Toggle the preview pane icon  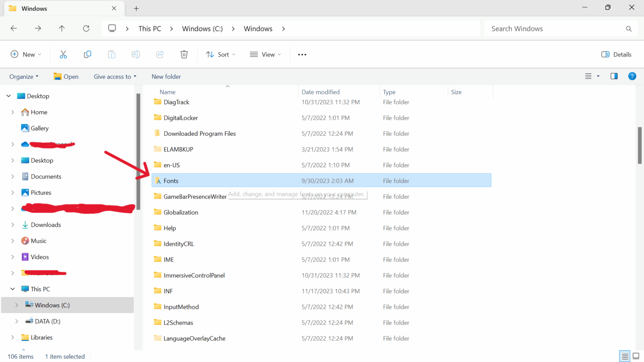pyautogui.click(x=614, y=76)
